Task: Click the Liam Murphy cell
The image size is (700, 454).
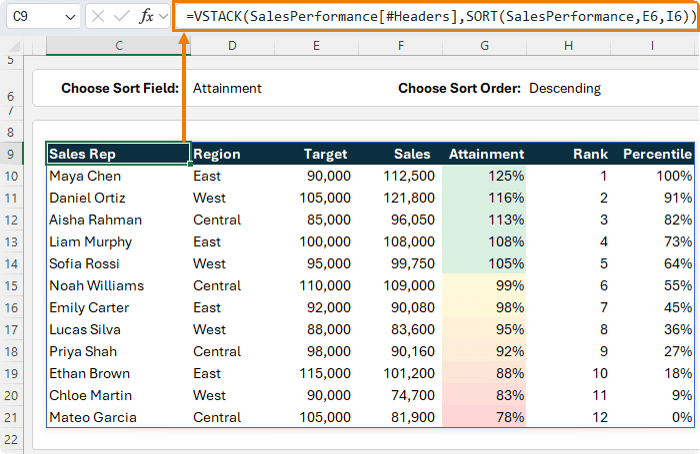Action: (118, 242)
